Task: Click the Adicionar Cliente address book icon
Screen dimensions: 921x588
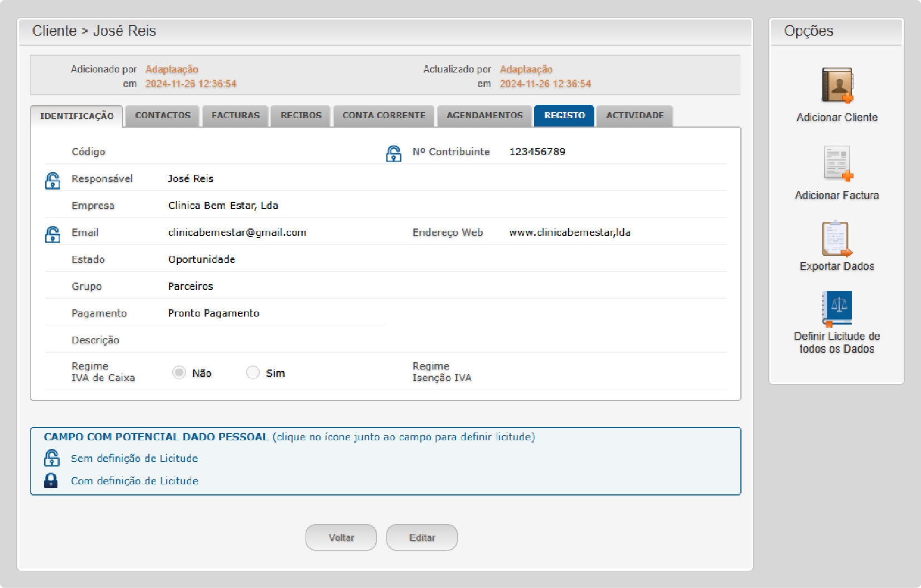Action: [837, 85]
